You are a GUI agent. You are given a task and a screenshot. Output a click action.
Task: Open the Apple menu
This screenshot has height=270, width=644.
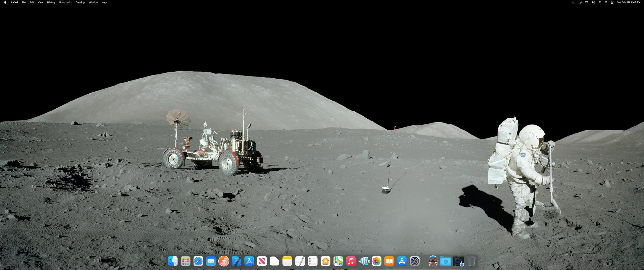[5, 2]
